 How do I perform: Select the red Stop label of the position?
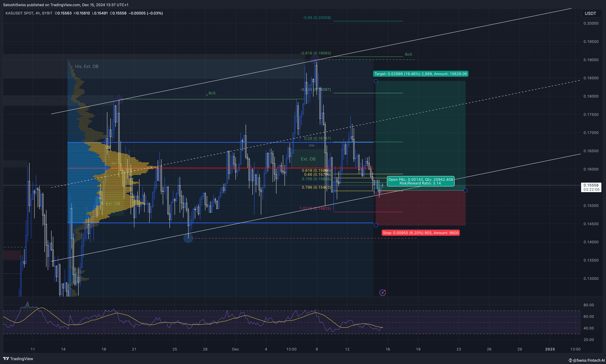[420, 233]
